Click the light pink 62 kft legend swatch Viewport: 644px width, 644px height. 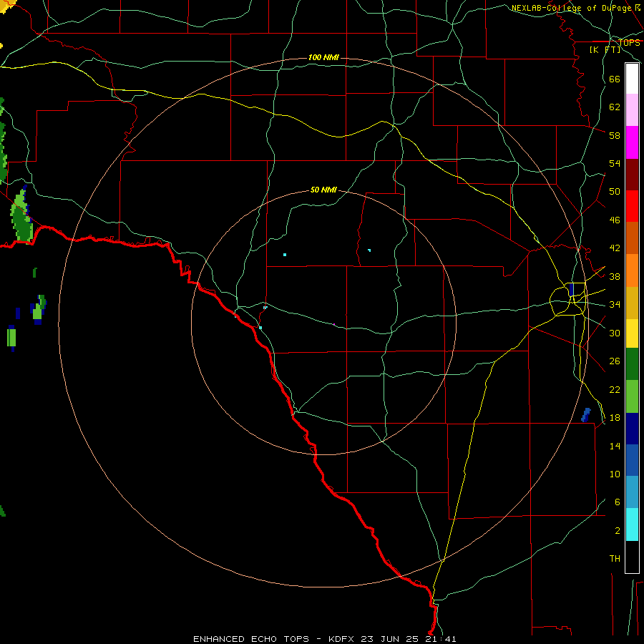[x=632, y=109]
